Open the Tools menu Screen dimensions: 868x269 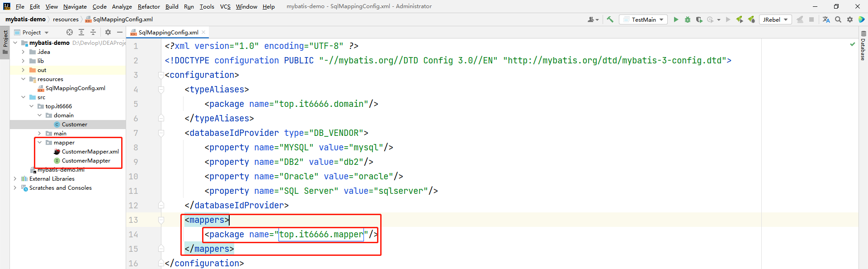click(x=207, y=6)
